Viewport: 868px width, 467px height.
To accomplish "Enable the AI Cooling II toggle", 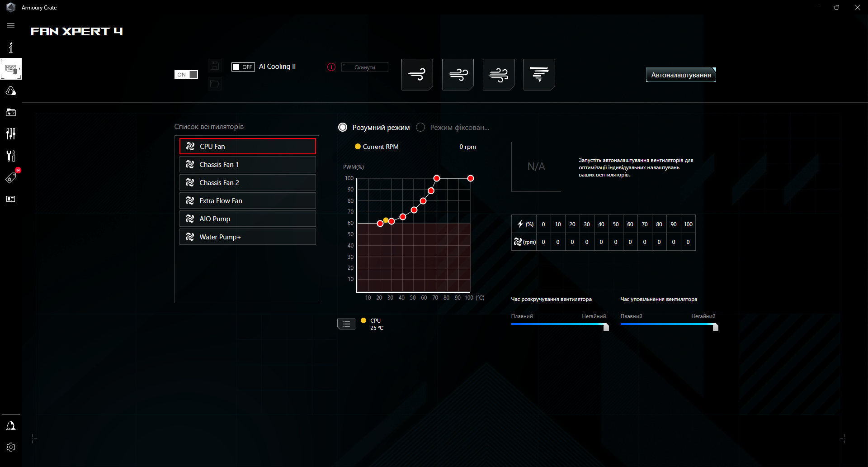I will (243, 67).
